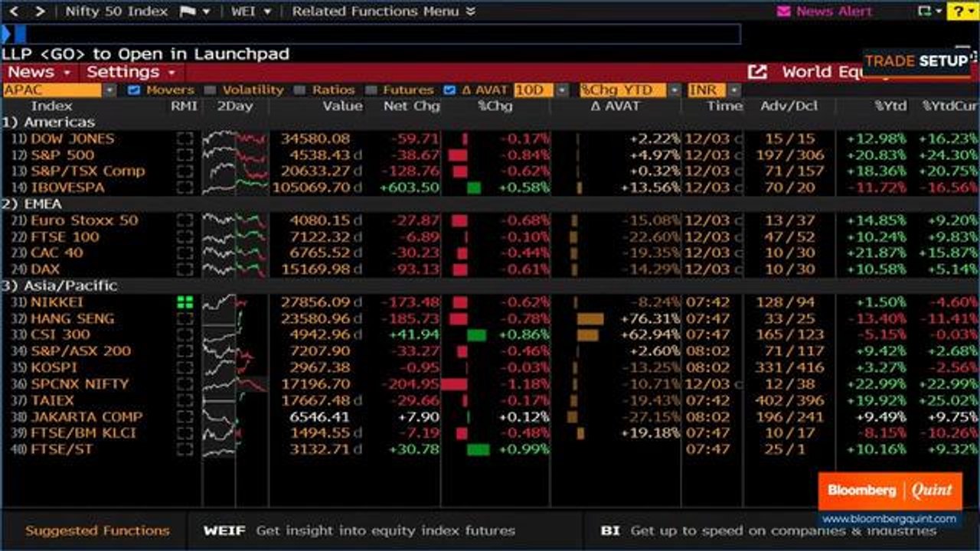Open WEIF equity index futures function
Screen dimensions: 980x551
(x=359, y=530)
